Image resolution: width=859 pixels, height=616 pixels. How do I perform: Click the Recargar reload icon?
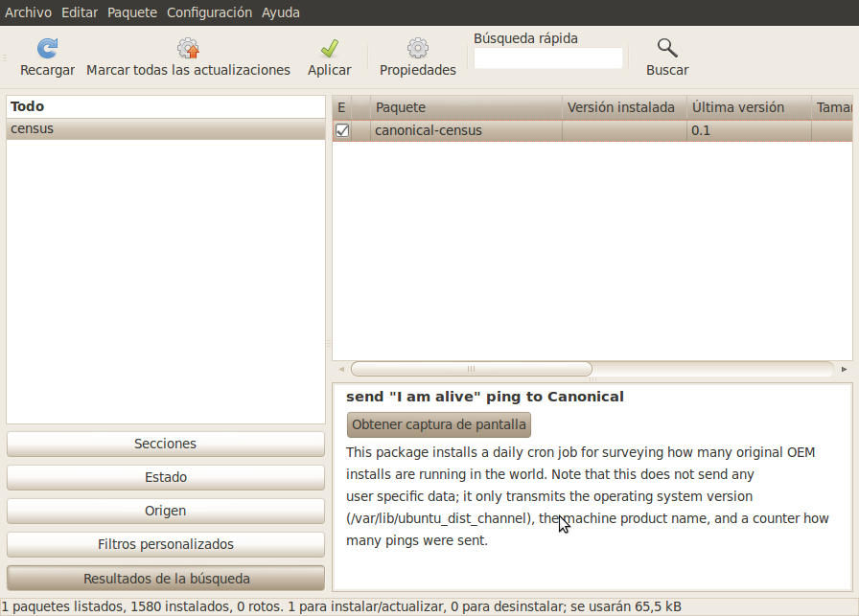click(x=47, y=48)
